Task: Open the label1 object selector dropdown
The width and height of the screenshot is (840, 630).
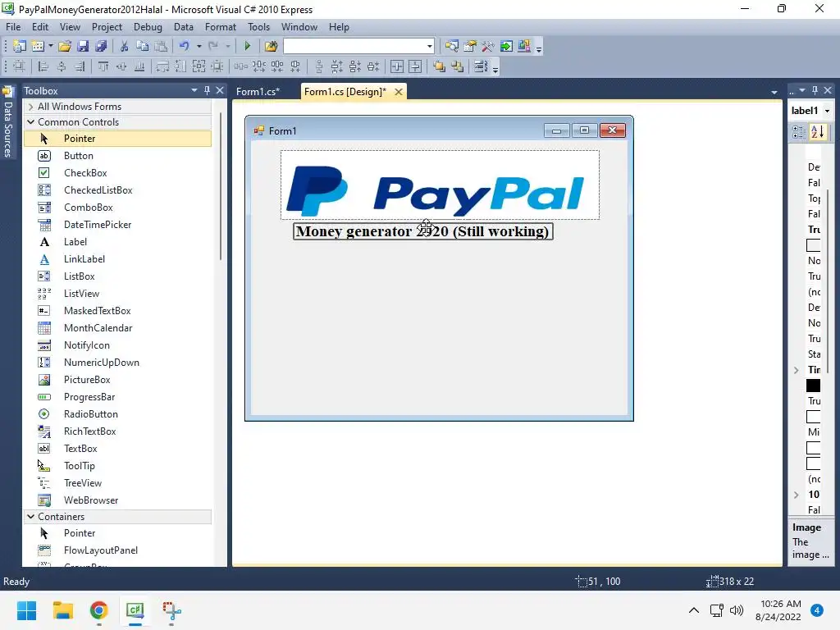Action: pyautogui.click(x=827, y=111)
